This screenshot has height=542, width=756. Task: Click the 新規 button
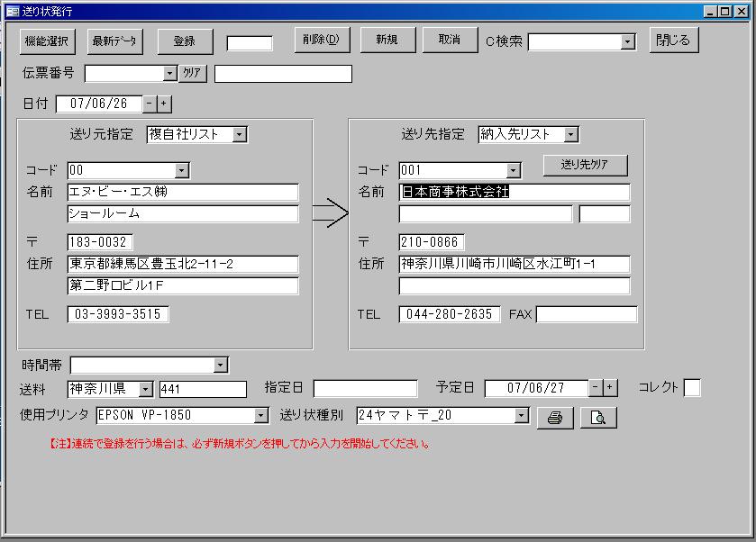[x=387, y=40]
